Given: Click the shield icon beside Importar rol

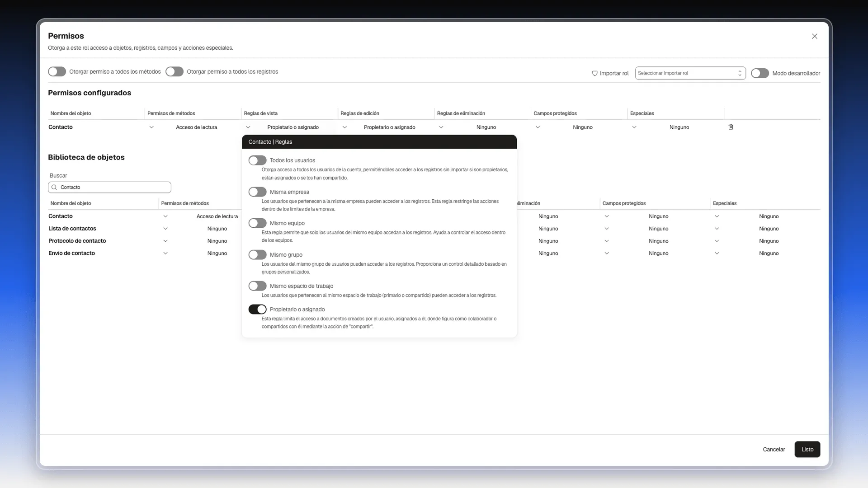Looking at the screenshot, I should [x=594, y=73].
